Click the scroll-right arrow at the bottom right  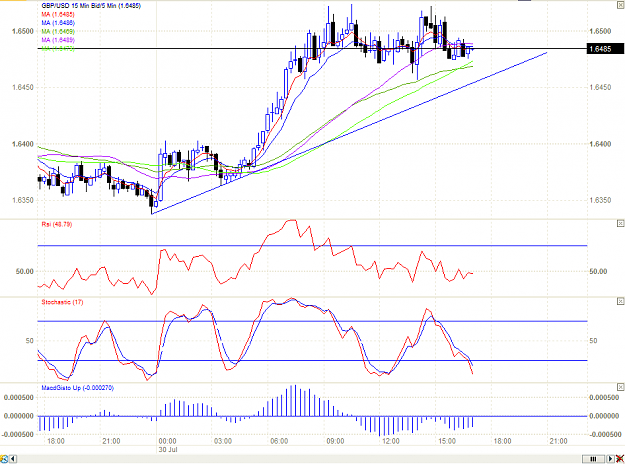[610, 459]
